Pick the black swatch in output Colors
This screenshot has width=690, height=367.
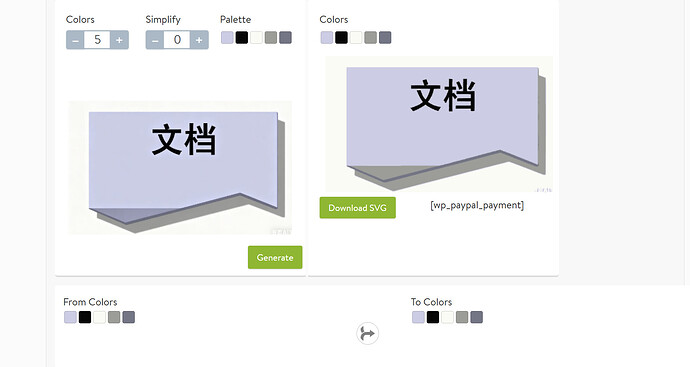(x=341, y=37)
